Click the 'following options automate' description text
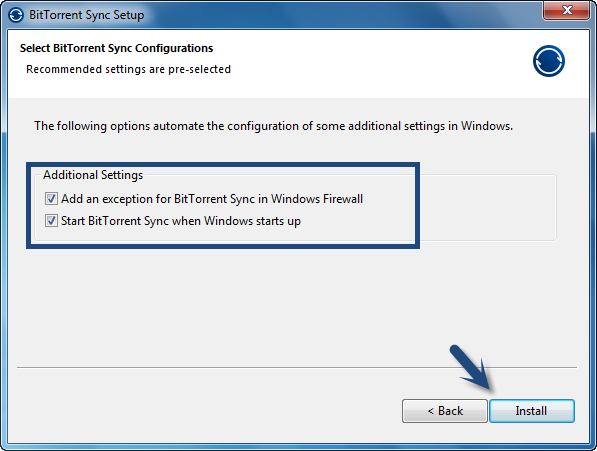Viewport: 597px width, 451px height. (273, 126)
